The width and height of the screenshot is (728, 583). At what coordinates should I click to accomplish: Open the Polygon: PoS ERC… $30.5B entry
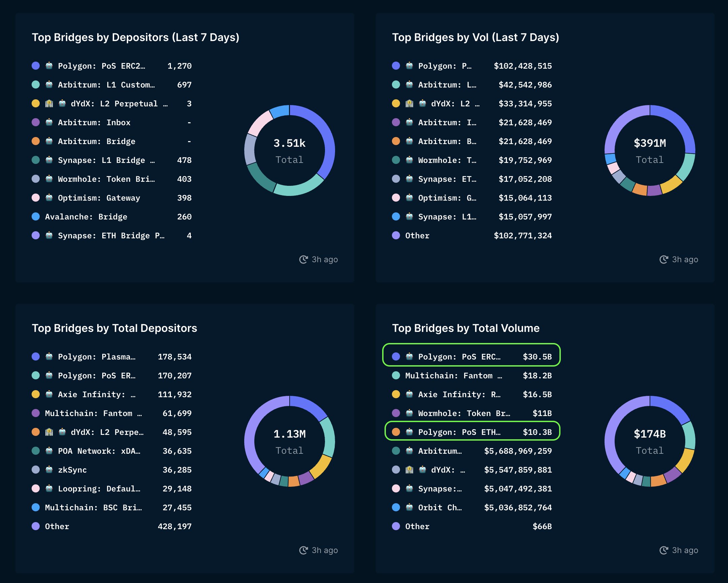pos(472,356)
